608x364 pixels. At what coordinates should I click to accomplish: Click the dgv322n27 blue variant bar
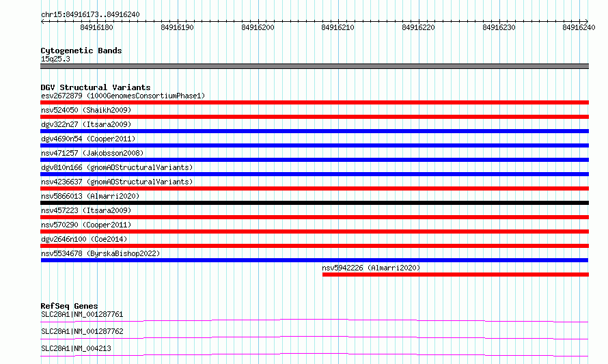(x=314, y=131)
